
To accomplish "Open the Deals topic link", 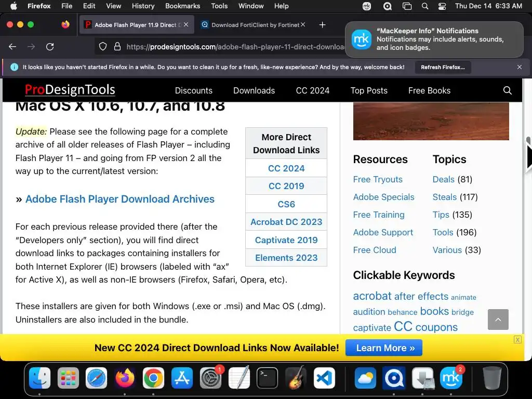I will coord(444,179).
